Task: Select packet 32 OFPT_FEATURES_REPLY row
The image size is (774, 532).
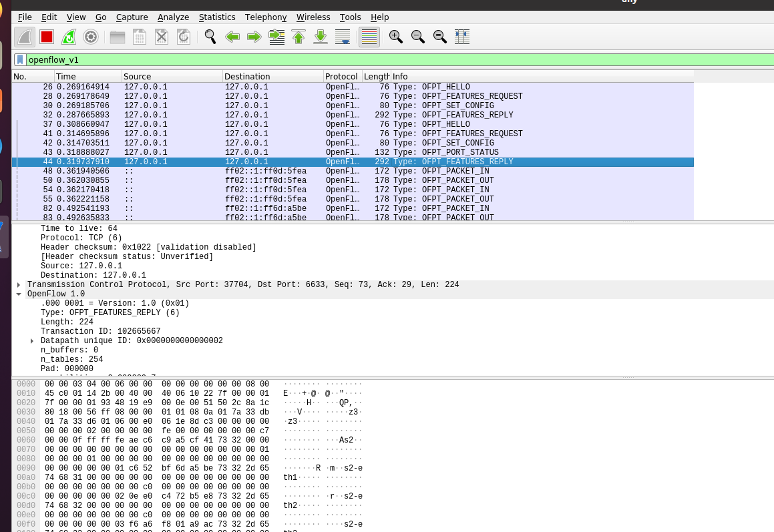Action: click(353, 115)
